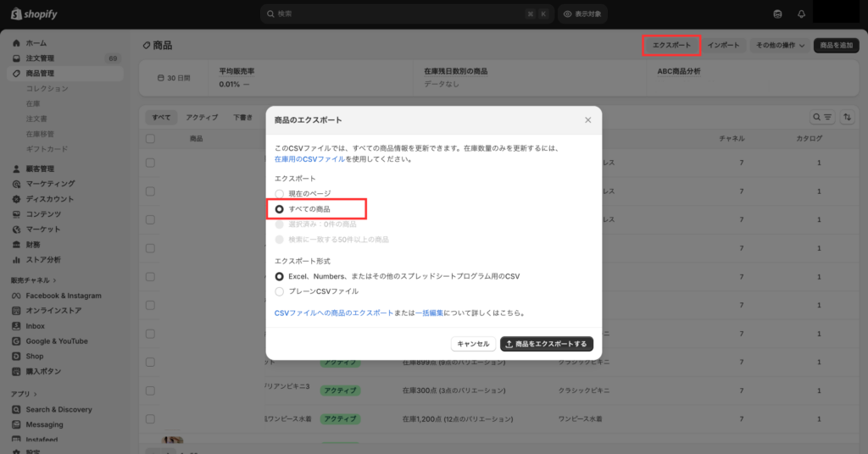Click the Sidekick assistant icon in top bar
The width and height of the screenshot is (868, 454).
778,14
